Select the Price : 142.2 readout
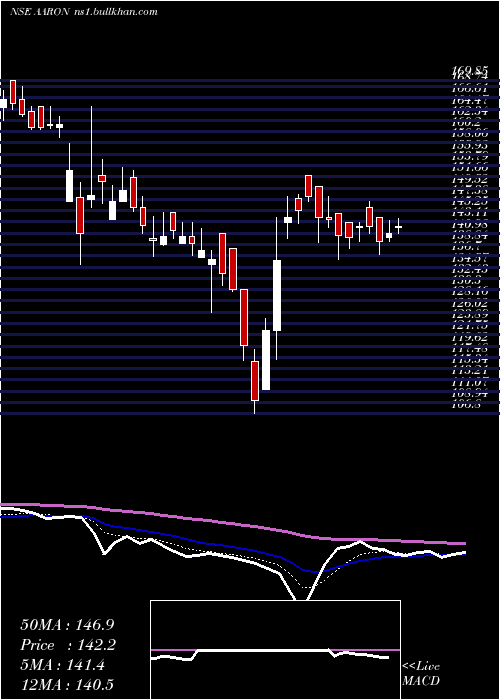This screenshot has width=500, height=700. [x=68, y=645]
